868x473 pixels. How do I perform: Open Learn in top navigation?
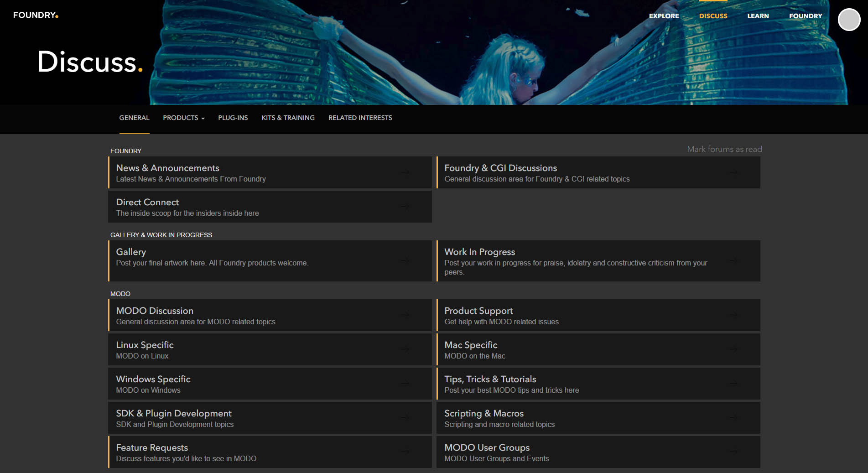(x=758, y=16)
